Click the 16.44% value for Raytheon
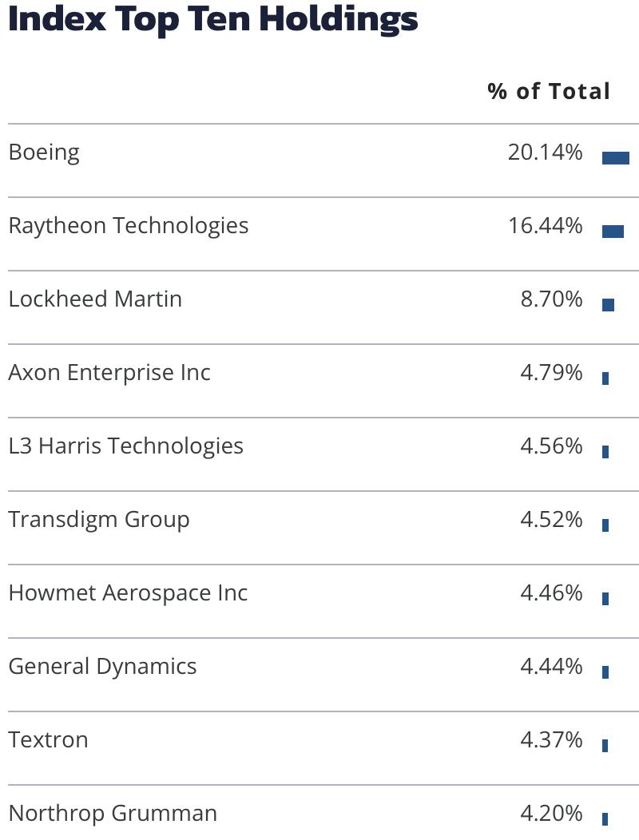639x840 pixels. (x=546, y=225)
